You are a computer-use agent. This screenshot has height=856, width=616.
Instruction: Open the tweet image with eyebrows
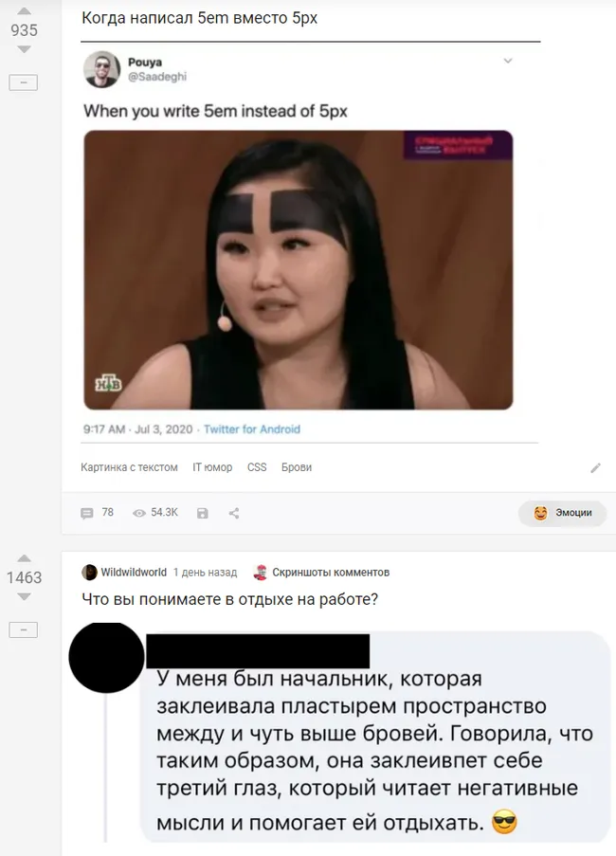pyautogui.click(x=299, y=269)
